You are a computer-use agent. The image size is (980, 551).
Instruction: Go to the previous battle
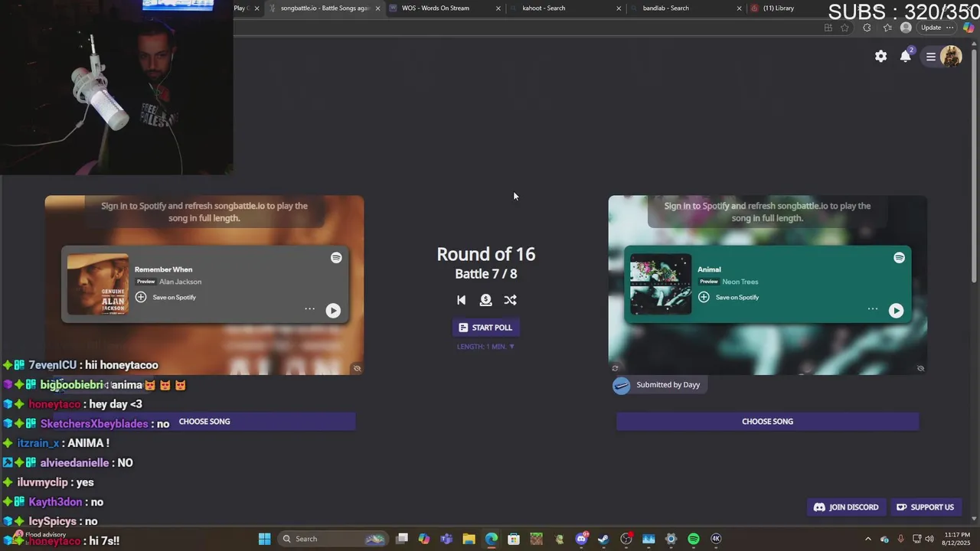(461, 300)
